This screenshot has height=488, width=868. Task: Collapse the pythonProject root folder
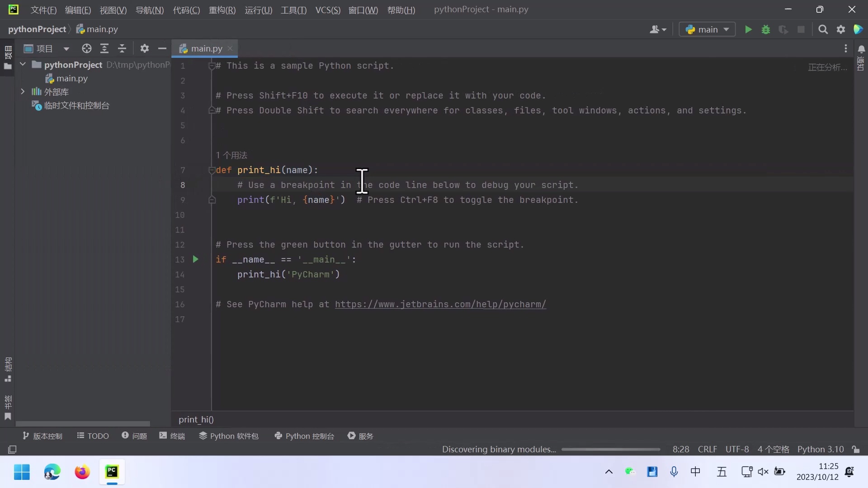pyautogui.click(x=23, y=65)
